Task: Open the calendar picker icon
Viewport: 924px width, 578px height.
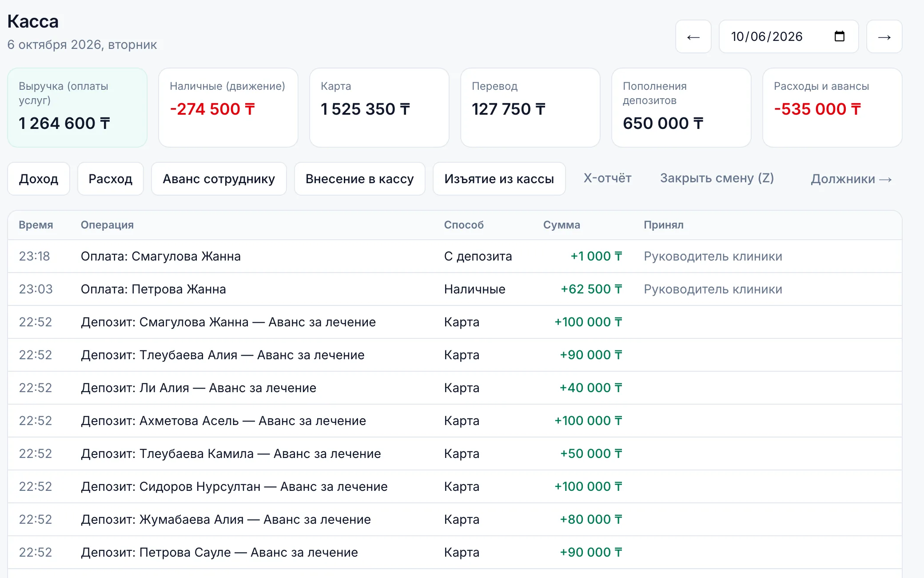Action: pyautogui.click(x=839, y=36)
